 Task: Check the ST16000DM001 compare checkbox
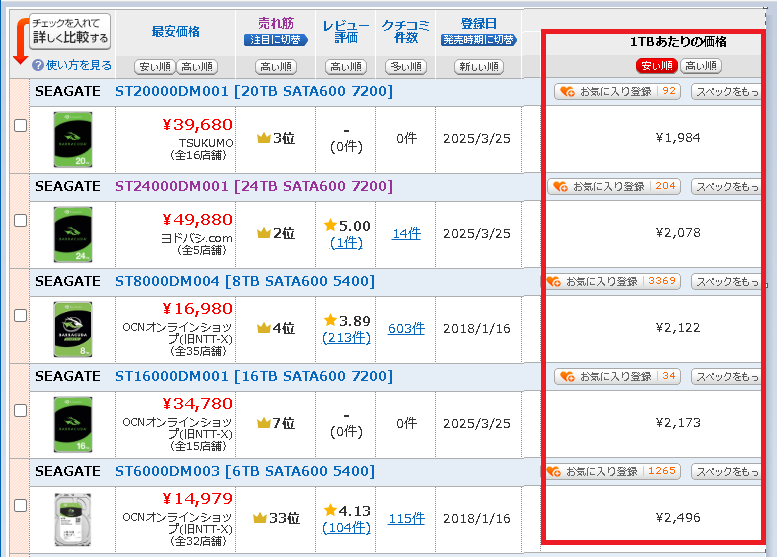point(20,410)
